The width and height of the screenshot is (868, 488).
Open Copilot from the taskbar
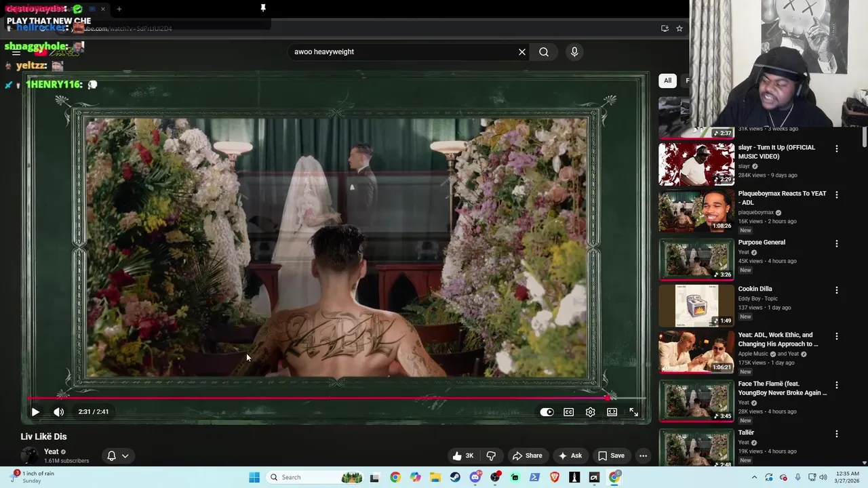tap(415, 477)
